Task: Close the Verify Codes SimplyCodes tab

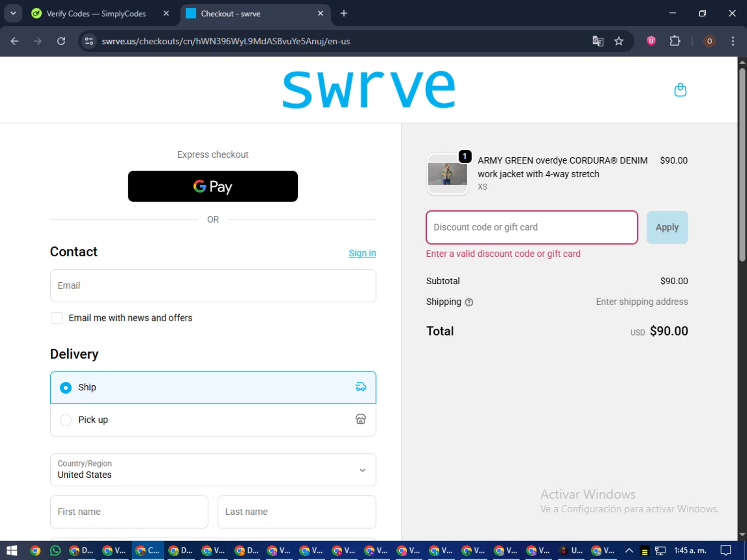Action: point(166,13)
